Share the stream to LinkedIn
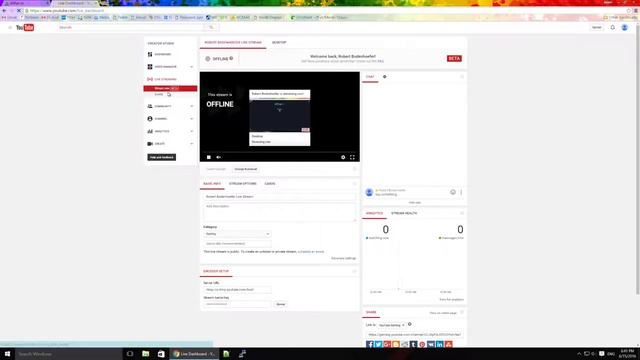The height and width of the screenshot is (360, 640). 440,344
